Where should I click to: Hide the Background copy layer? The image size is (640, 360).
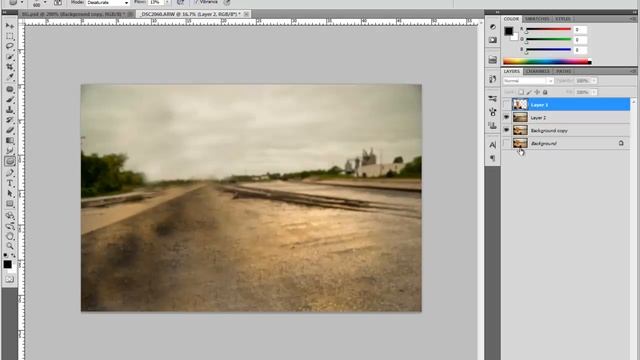[x=507, y=130]
